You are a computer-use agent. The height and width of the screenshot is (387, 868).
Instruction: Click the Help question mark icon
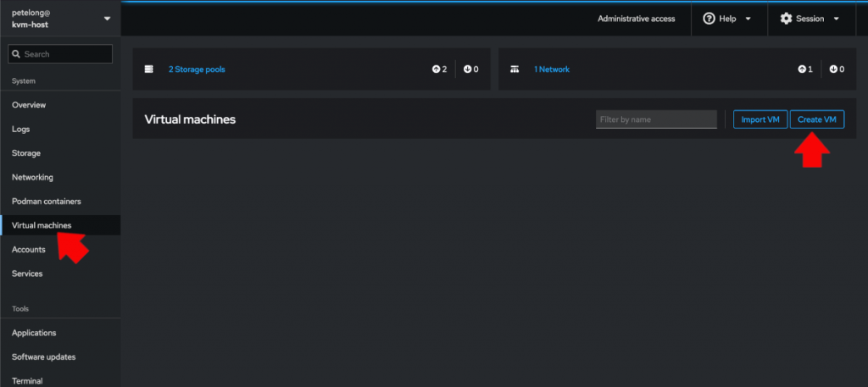pos(709,19)
